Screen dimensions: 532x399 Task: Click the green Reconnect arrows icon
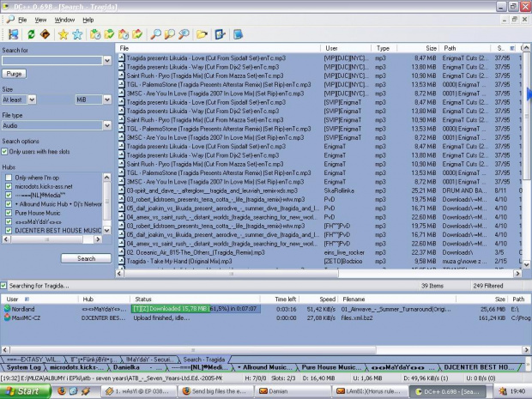tap(32, 34)
